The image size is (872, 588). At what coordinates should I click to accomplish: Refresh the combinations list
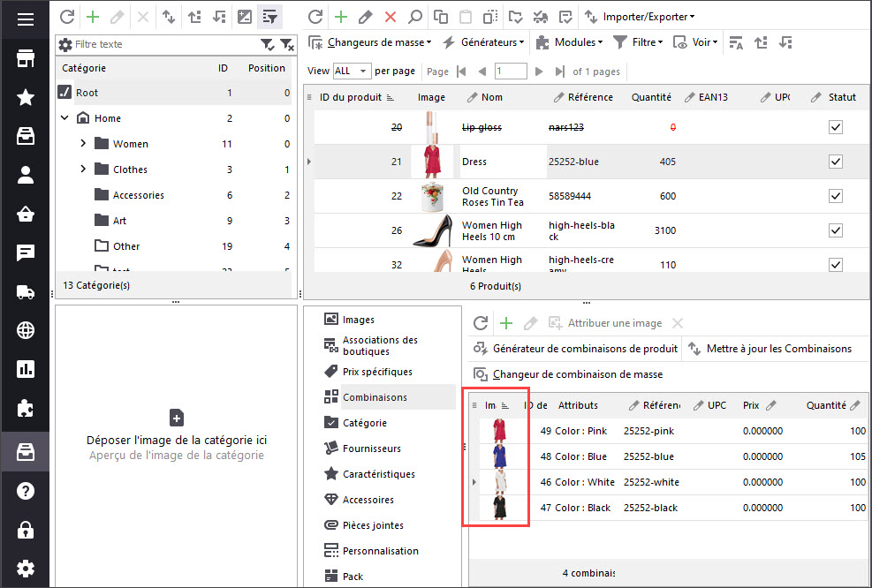[x=481, y=323]
